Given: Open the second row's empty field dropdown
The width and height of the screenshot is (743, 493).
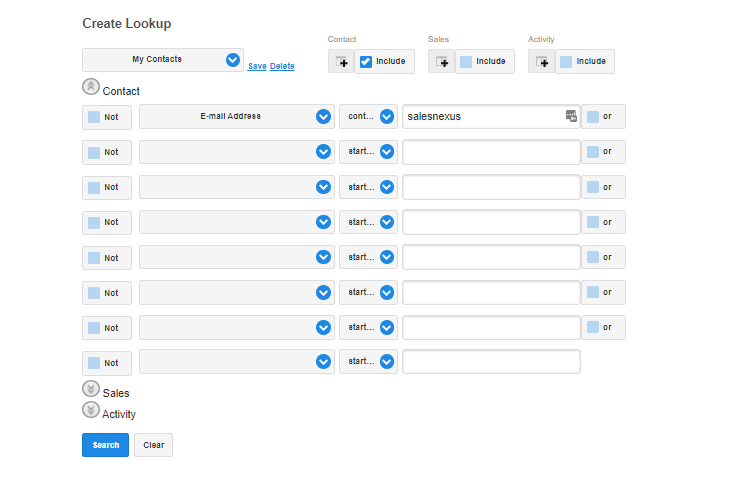Looking at the screenshot, I should click(323, 152).
